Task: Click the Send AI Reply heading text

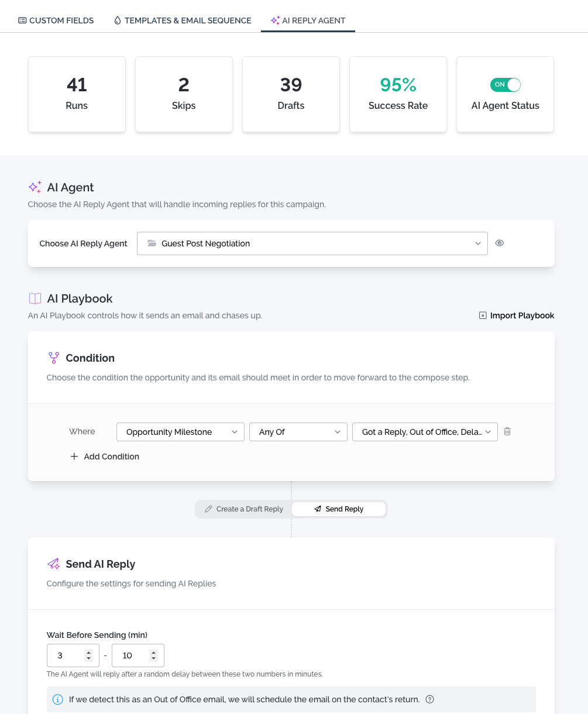Action: pyautogui.click(x=101, y=564)
